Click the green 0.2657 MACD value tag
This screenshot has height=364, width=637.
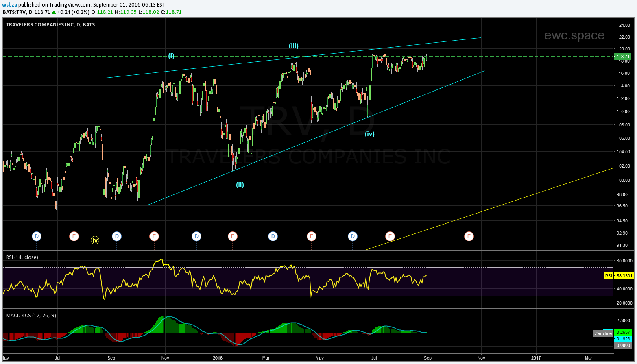(x=623, y=333)
